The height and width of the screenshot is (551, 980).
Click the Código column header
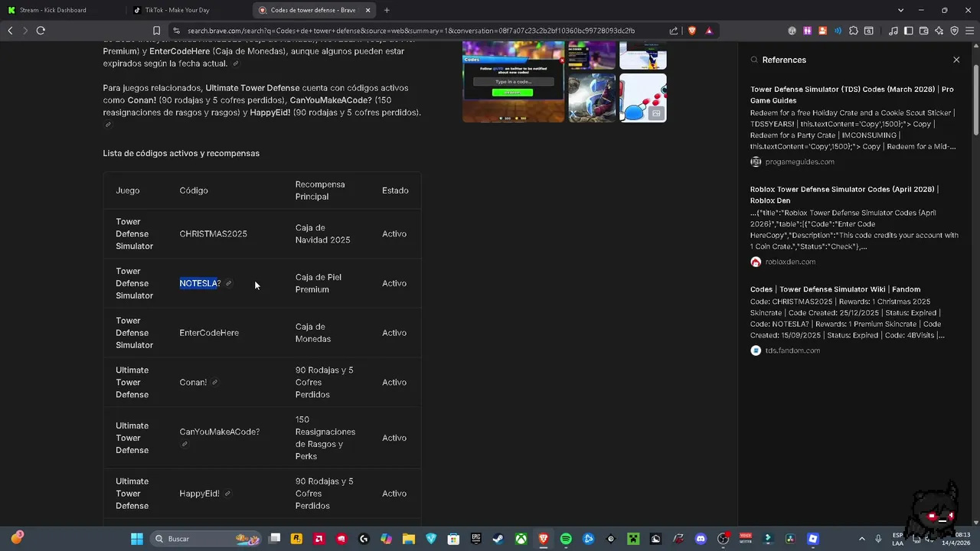[194, 191]
